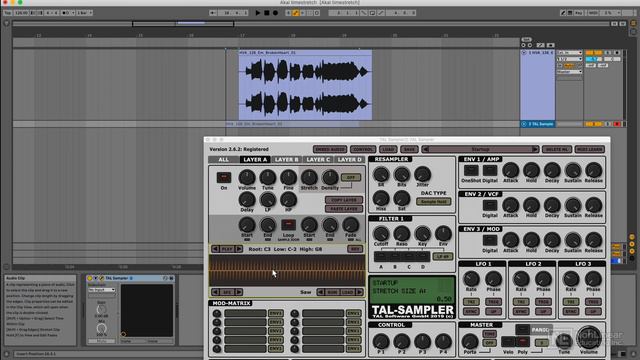The height and width of the screenshot is (360, 640).
Task: Click the PASTE LAYER button
Action: pyautogui.click(x=344, y=209)
